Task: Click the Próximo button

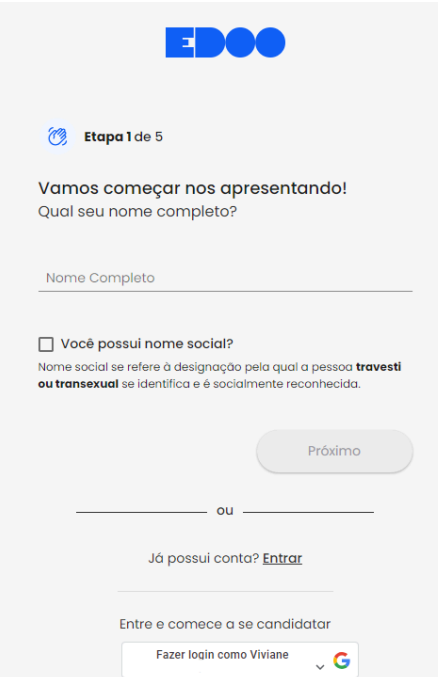Action: tap(334, 451)
